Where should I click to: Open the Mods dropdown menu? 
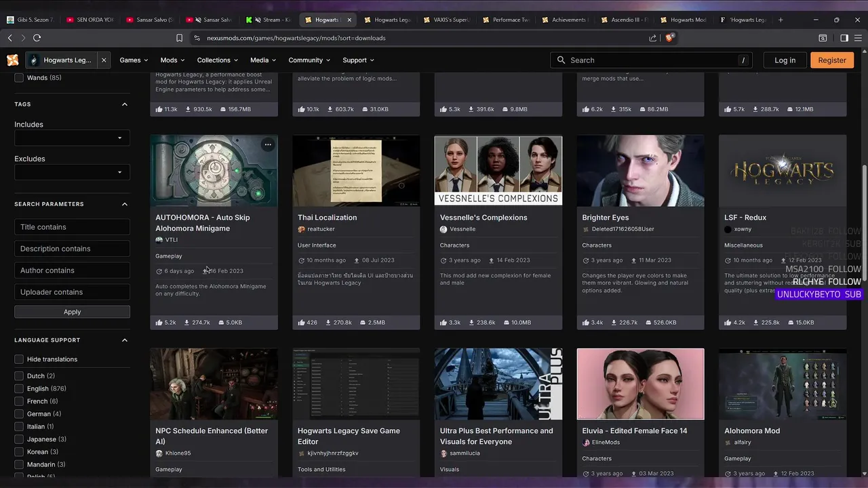[172, 60]
